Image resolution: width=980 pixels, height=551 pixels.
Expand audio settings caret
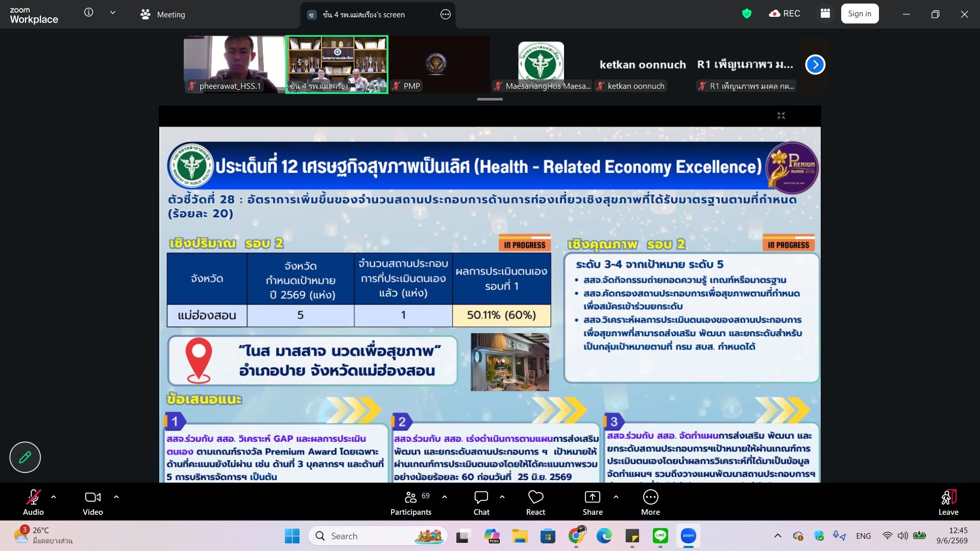click(54, 497)
